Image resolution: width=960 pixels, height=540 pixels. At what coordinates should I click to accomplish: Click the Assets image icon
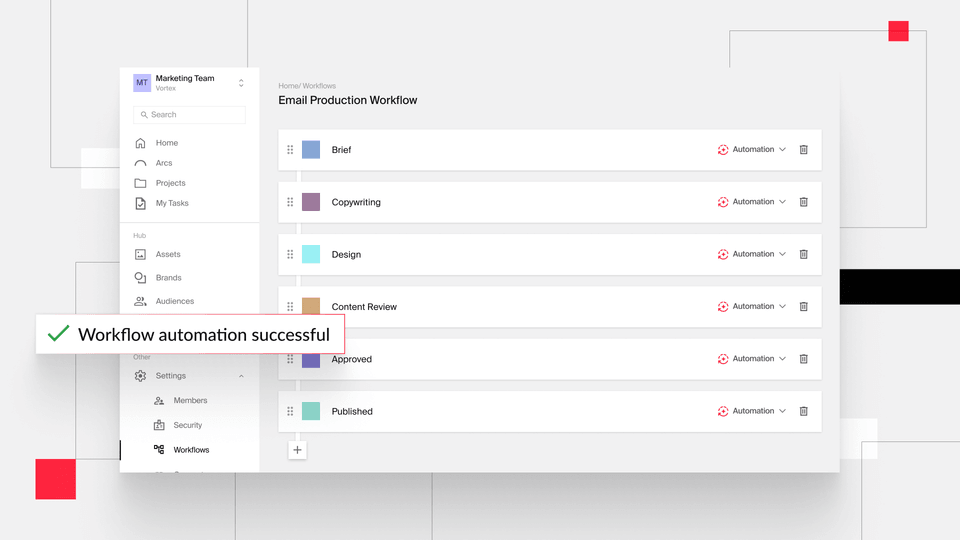[140, 254]
